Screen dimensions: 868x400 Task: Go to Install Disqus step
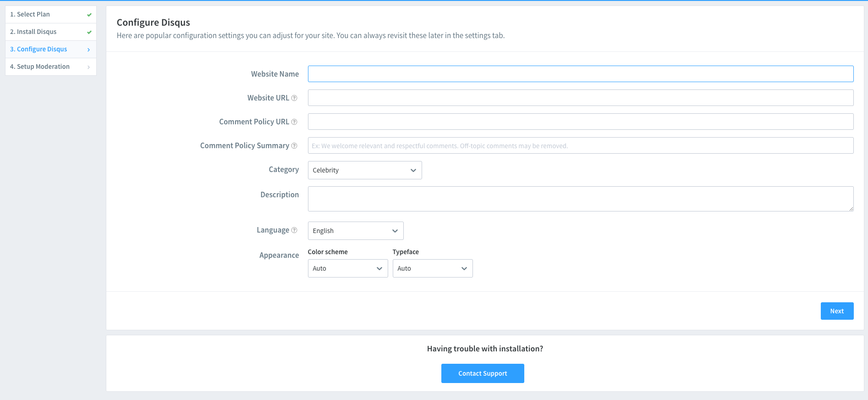pyautogui.click(x=51, y=32)
